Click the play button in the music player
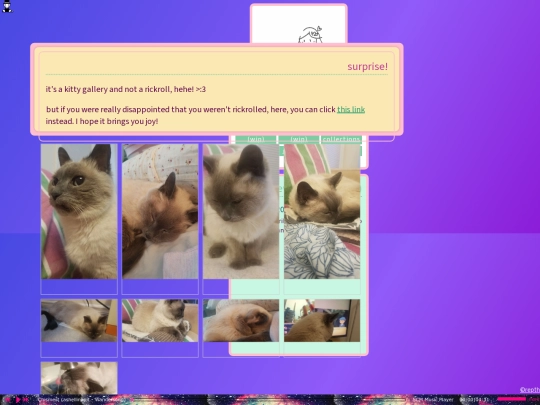The height and width of the screenshot is (405, 540). pyautogui.click(x=18, y=400)
